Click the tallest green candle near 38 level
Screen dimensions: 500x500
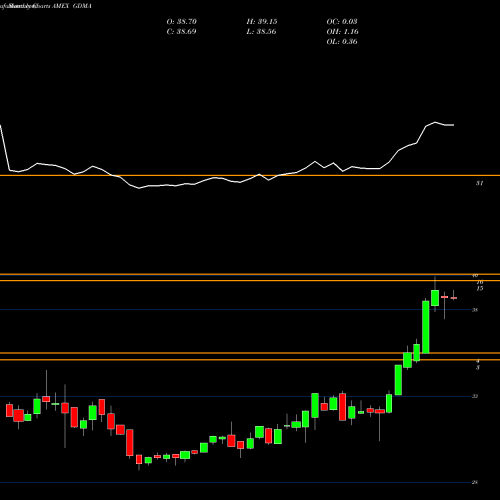click(426, 327)
